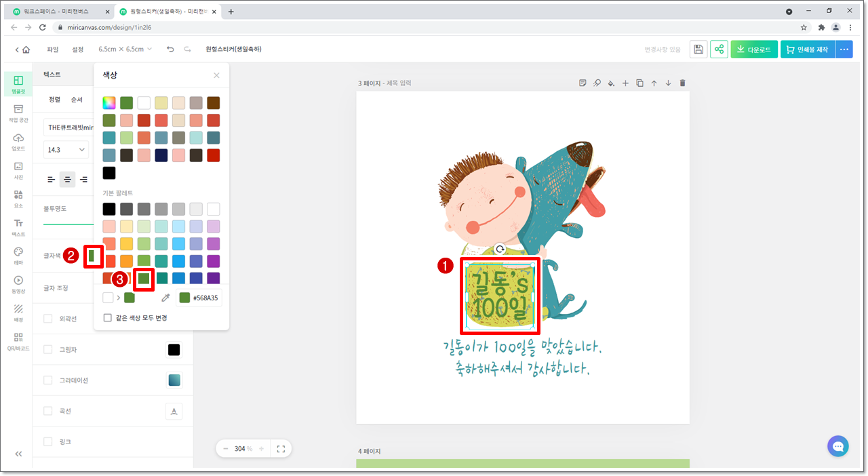Open a new browser tab
The image size is (868, 476).
coord(231,12)
